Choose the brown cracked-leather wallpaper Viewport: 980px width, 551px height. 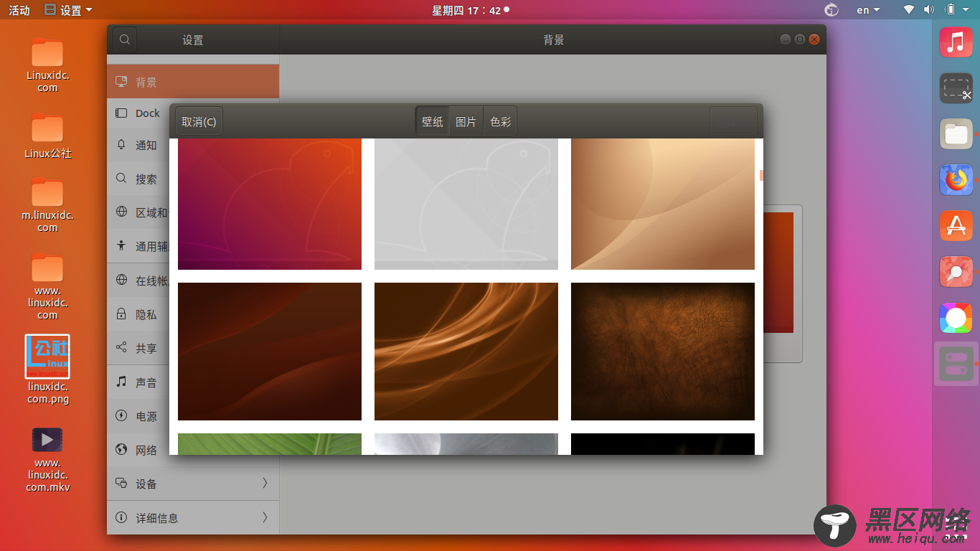point(663,352)
